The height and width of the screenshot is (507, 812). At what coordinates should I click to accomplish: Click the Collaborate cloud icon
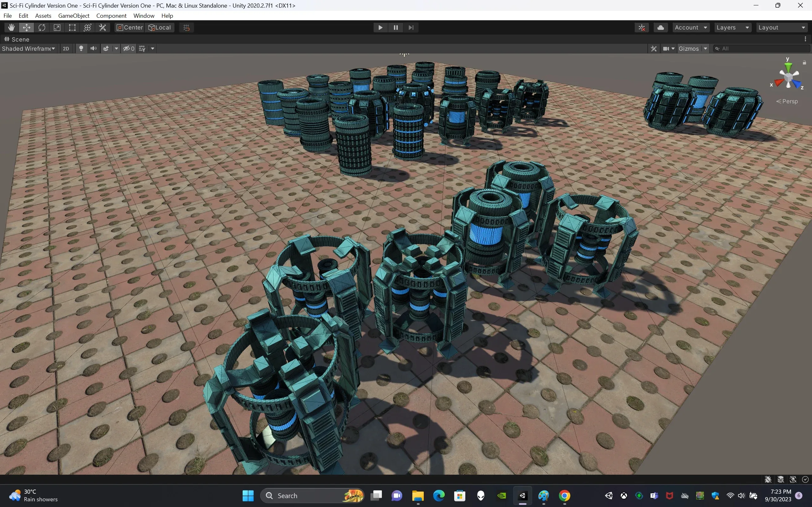pyautogui.click(x=661, y=28)
